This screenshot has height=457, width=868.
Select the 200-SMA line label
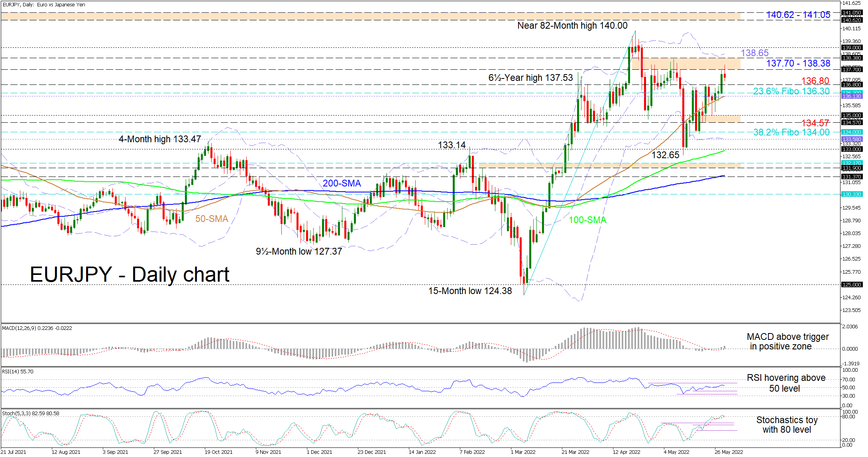pyautogui.click(x=342, y=183)
